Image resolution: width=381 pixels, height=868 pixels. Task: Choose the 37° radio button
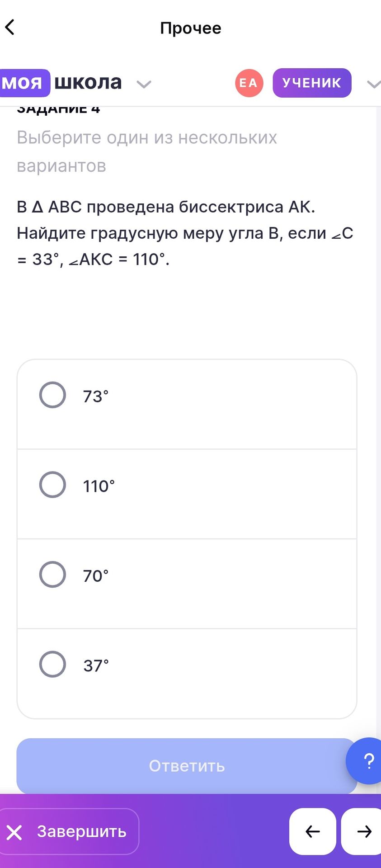tap(53, 664)
